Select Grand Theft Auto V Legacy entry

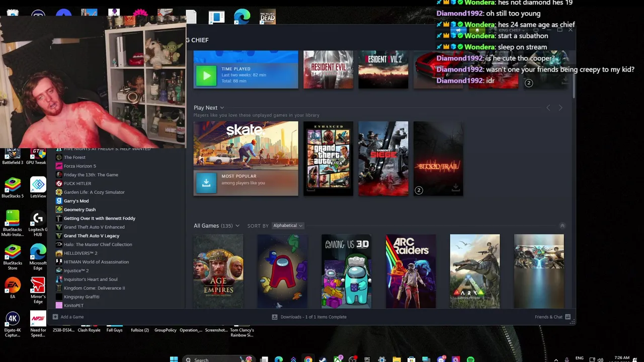[x=91, y=236]
